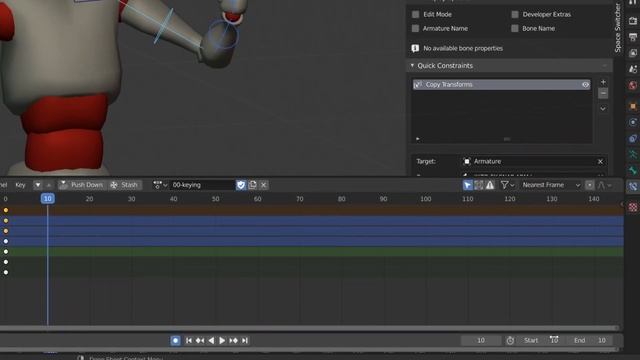
Task: Open the constraint list specials chevron menu
Action: [603, 109]
